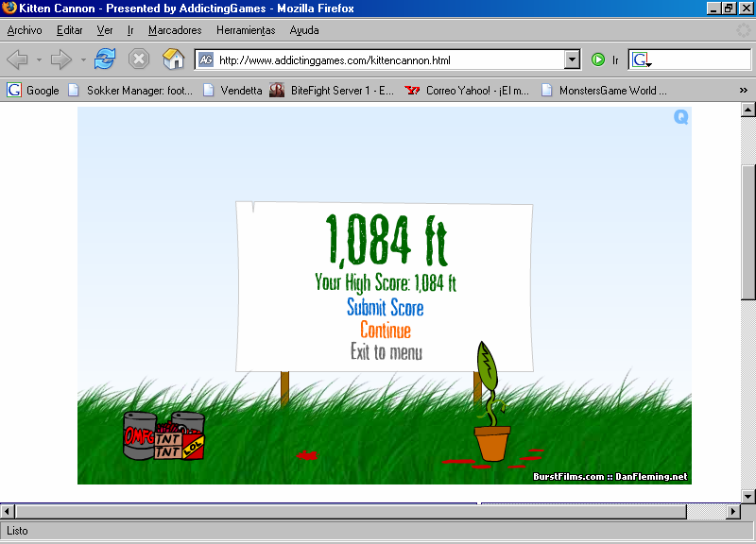
Task: Toggle the Q quality icon in game
Action: click(x=681, y=117)
